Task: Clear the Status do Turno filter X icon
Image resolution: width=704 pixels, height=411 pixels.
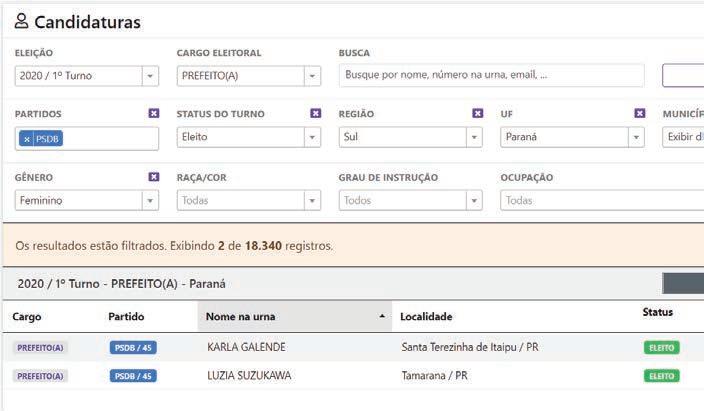Action: tap(315, 114)
